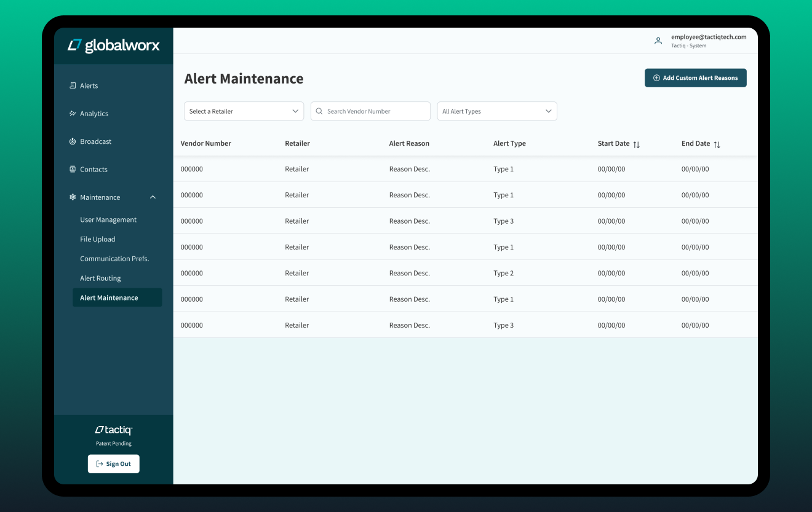Click the Contacts sidebar icon

(x=73, y=169)
